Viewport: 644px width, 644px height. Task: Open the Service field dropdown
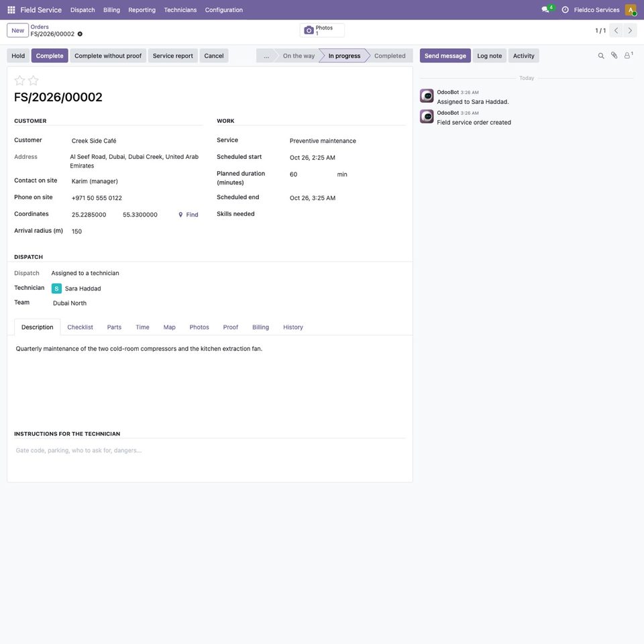pyautogui.click(x=347, y=141)
